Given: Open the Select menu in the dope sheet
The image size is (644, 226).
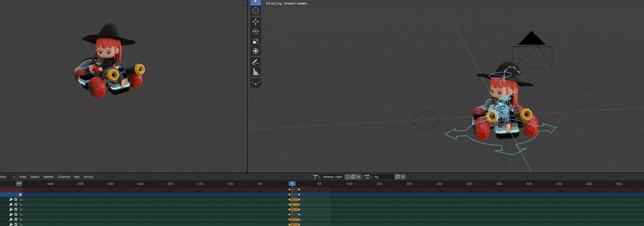Looking at the screenshot, I should tap(35, 177).
